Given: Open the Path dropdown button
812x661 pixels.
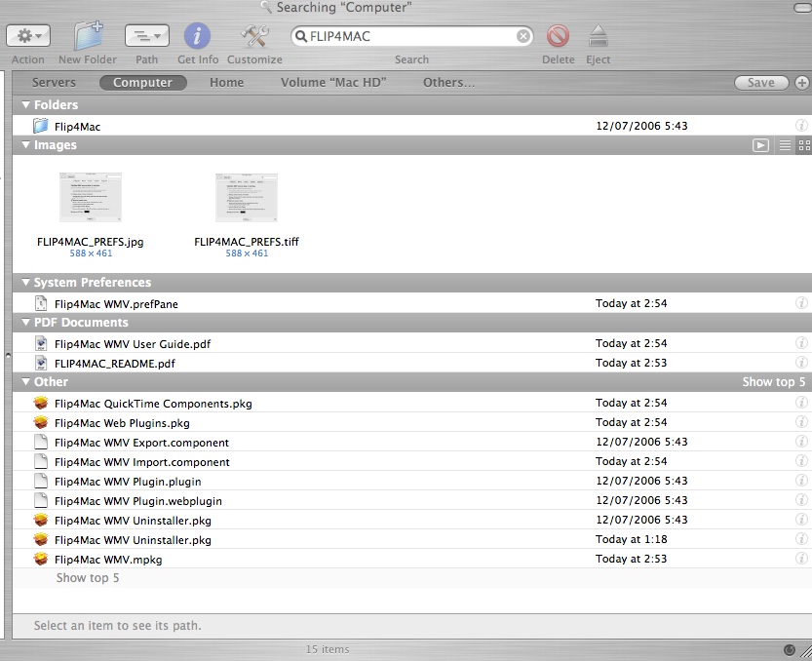Looking at the screenshot, I should [x=147, y=36].
